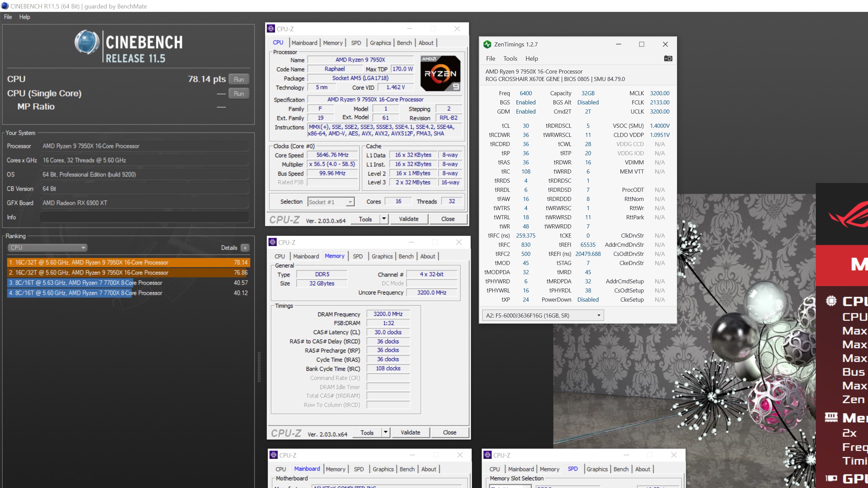The height and width of the screenshot is (488, 868).
Task: Open the ZenTimings Tools menu
Action: (510, 59)
